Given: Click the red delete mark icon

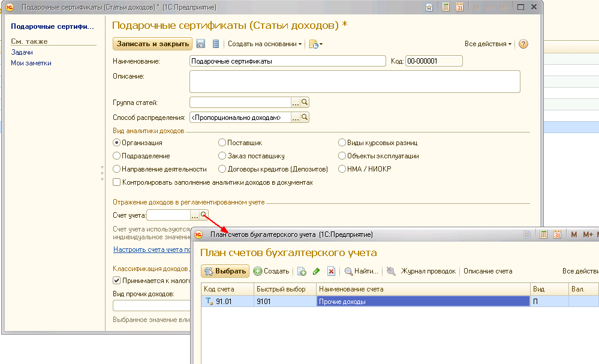Looking at the screenshot, I should click(x=331, y=271).
